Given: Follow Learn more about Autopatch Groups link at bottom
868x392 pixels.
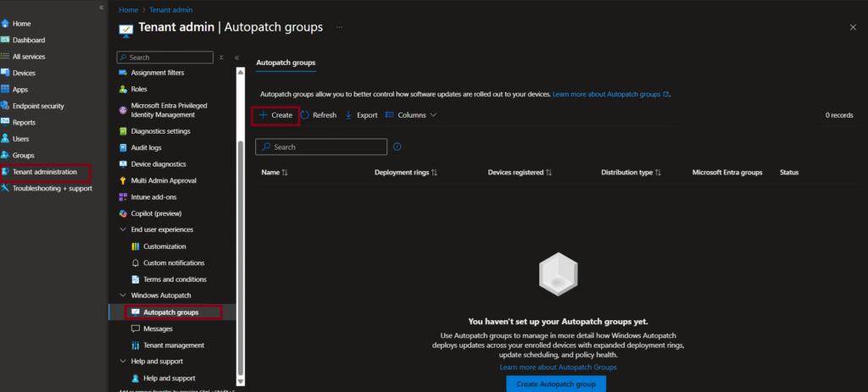Looking at the screenshot, I should coord(558,367).
